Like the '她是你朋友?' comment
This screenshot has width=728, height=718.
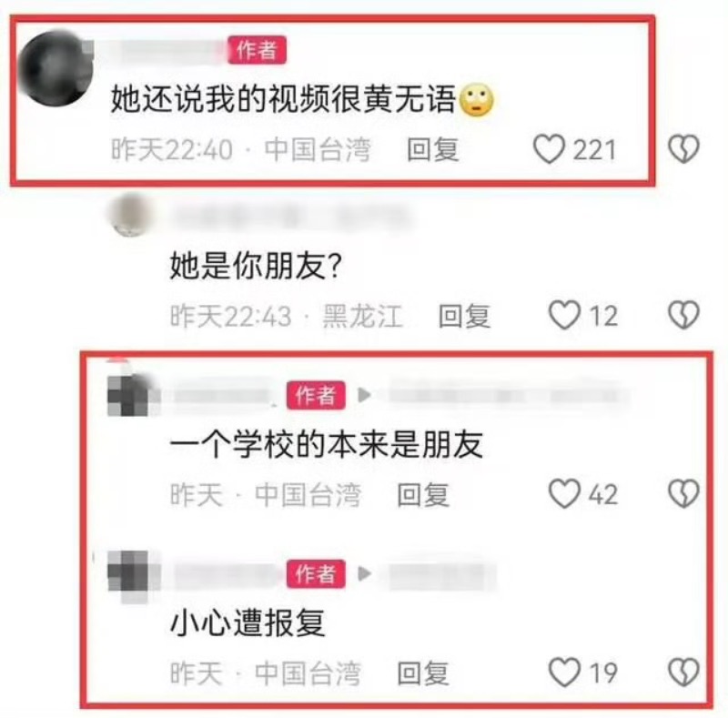tap(564, 315)
